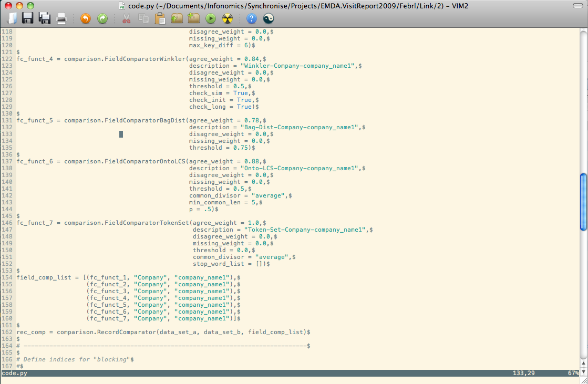Click the agree_weight value 0.88
The image size is (588, 384).
point(252,161)
